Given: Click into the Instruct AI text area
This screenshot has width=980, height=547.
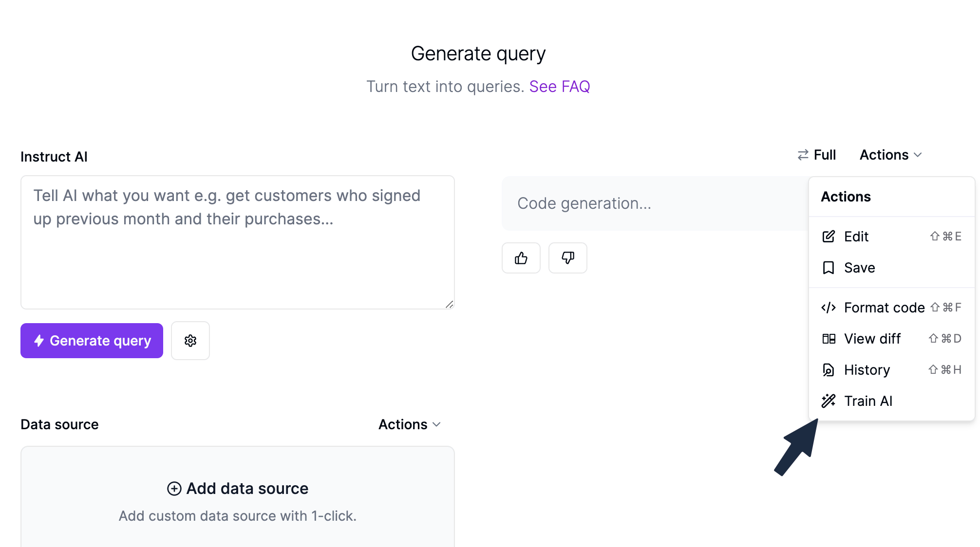Looking at the screenshot, I should point(238,242).
